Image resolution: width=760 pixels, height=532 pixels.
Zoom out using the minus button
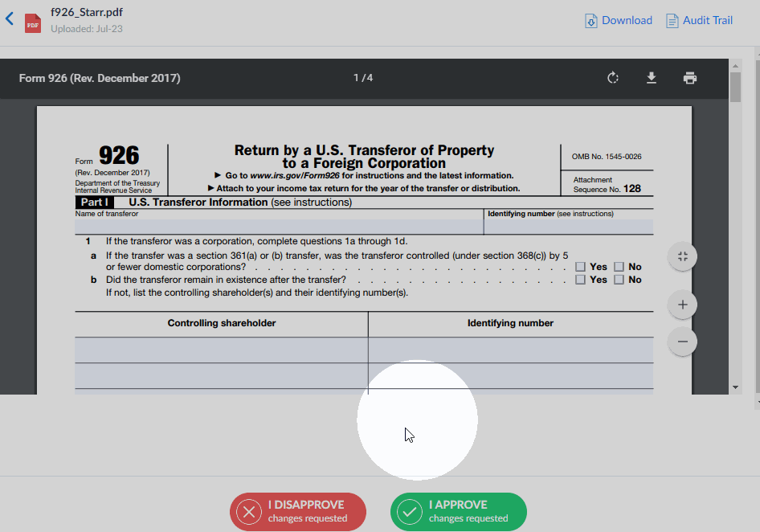tap(681, 342)
